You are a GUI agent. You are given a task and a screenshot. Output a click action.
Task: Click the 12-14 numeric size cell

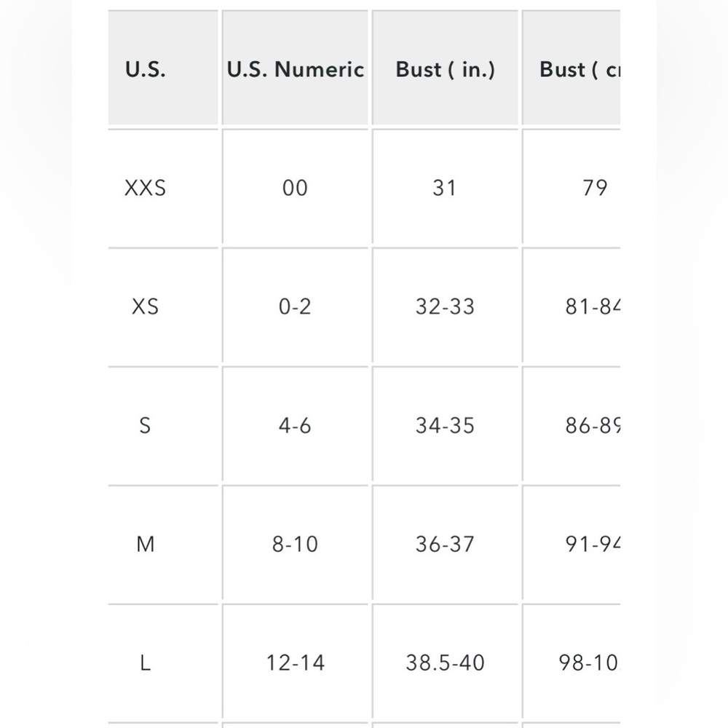pyautogui.click(x=295, y=662)
